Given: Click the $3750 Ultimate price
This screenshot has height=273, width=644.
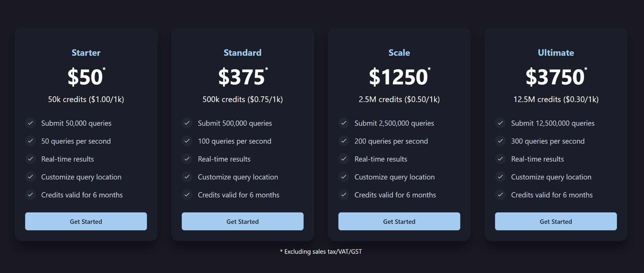Looking at the screenshot, I should 556,77.
